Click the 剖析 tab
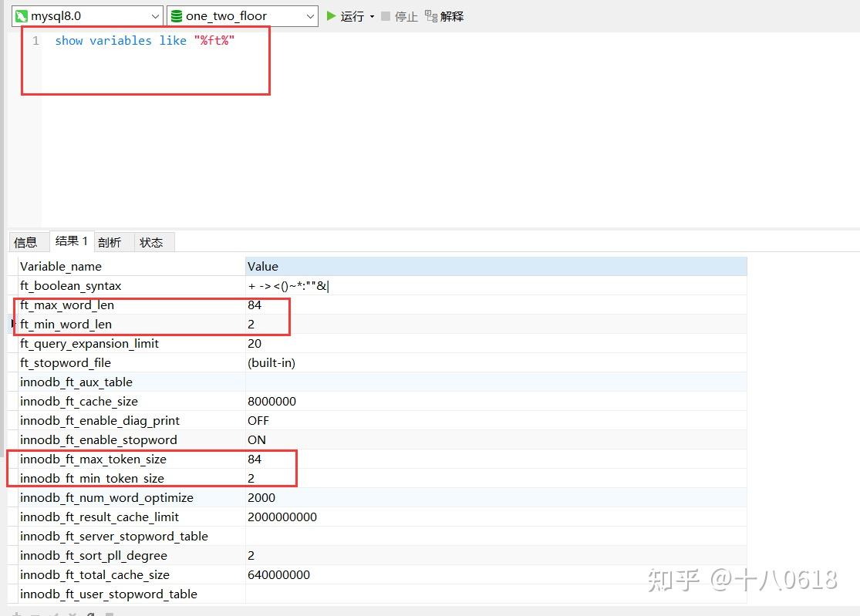The height and width of the screenshot is (616, 860). [x=110, y=241]
